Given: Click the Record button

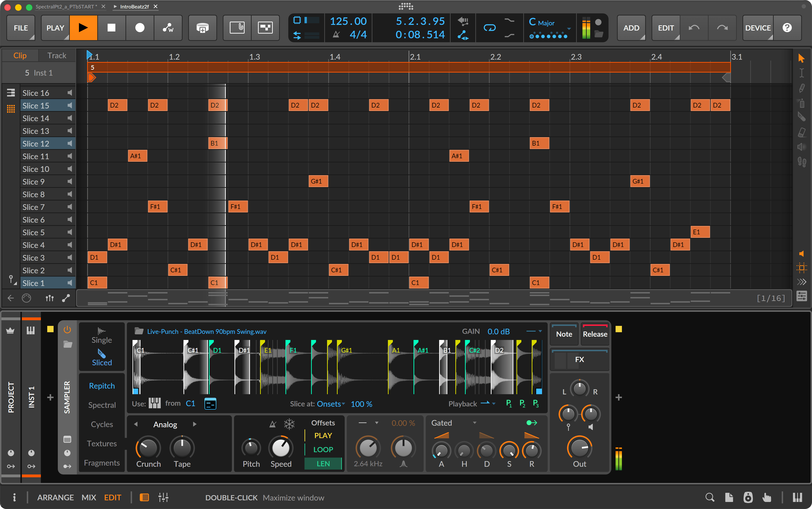Looking at the screenshot, I should click(140, 28).
